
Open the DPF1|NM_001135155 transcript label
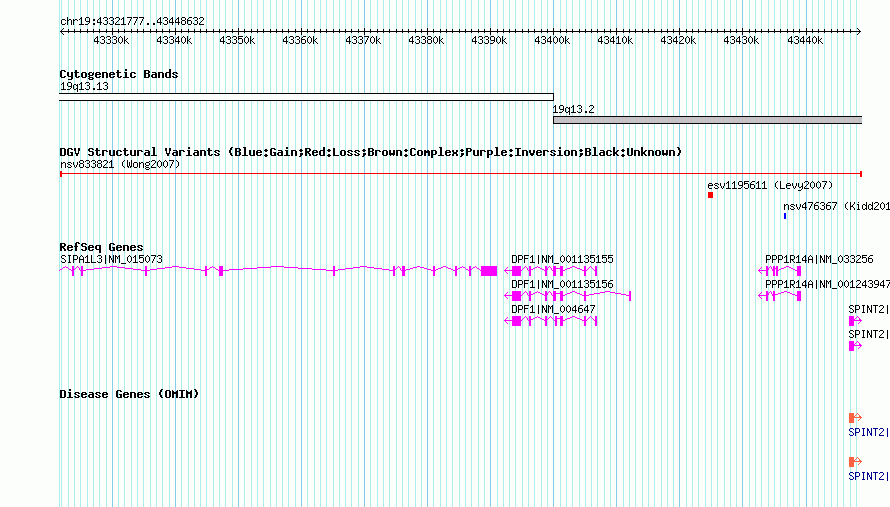[562, 259]
